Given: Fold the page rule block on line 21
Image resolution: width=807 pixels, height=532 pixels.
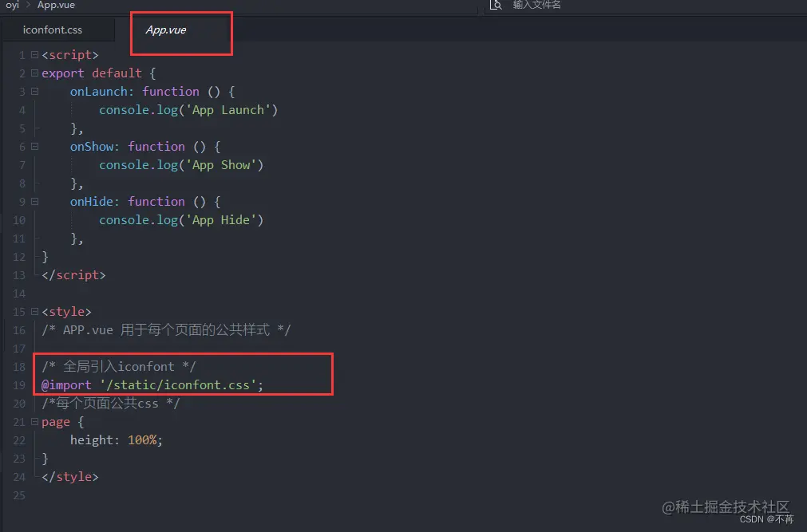Looking at the screenshot, I should [34, 422].
